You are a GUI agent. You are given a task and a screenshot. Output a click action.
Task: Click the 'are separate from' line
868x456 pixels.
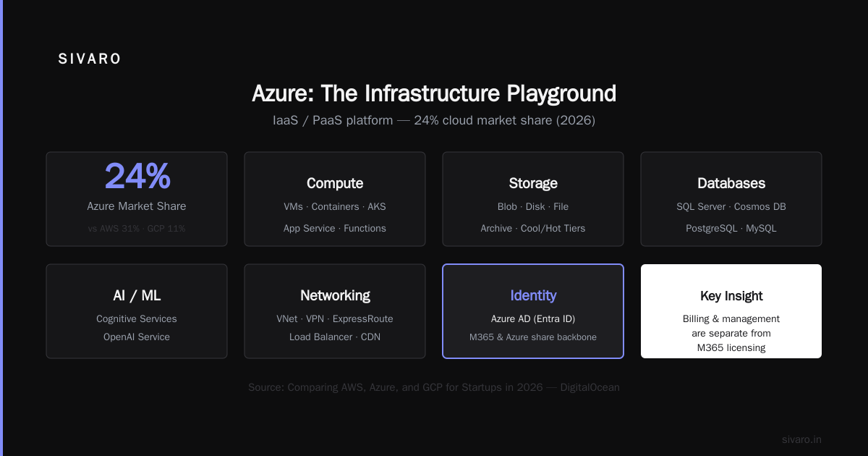(x=731, y=333)
